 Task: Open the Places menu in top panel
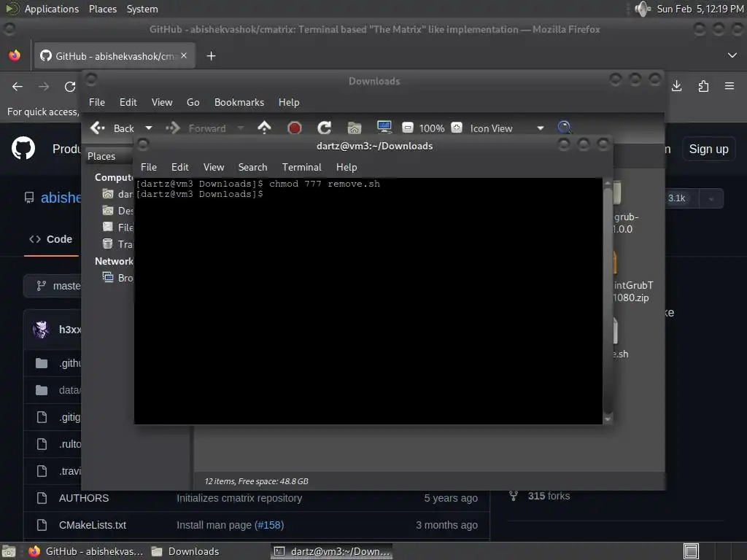point(102,9)
